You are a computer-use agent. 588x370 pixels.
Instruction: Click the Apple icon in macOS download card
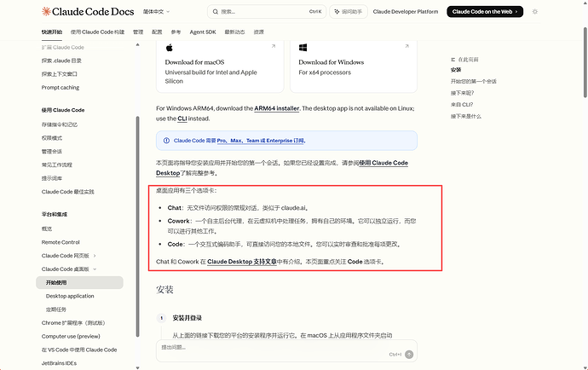point(169,47)
